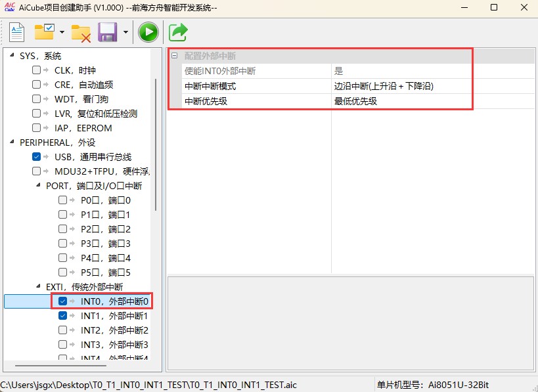Select the INT1，外部中断1 tree item
538x392 pixels.
click(114, 316)
